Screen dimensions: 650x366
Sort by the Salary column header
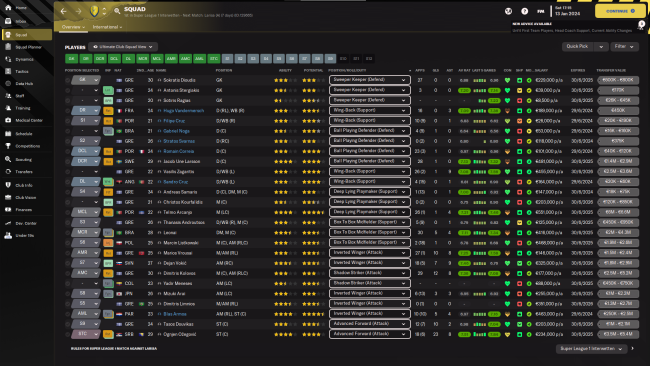click(541, 70)
